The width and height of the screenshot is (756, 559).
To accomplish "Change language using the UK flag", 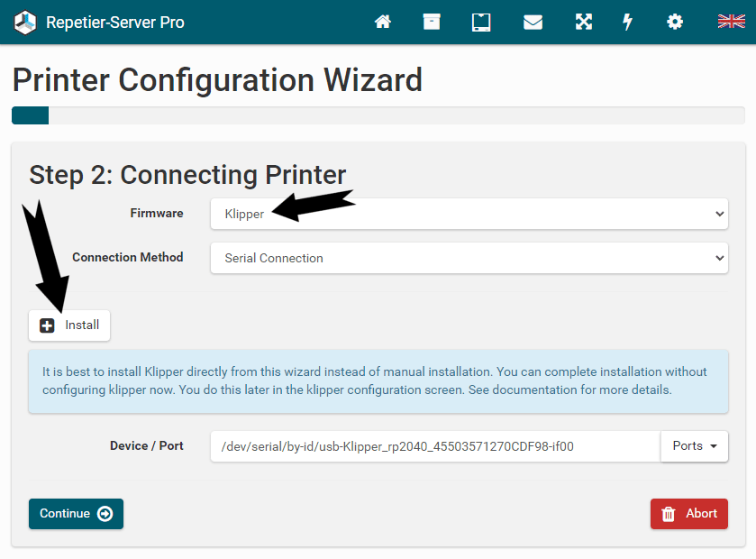I will point(731,22).
